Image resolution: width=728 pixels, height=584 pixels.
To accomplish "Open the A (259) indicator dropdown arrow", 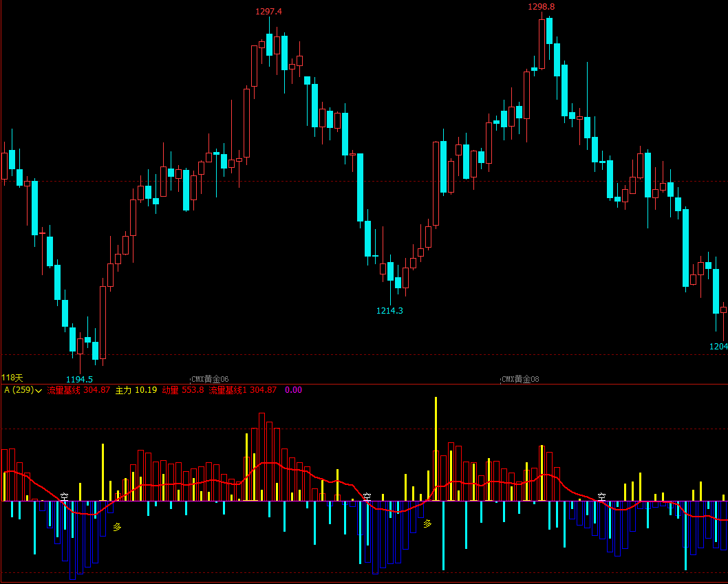I will click(39, 391).
